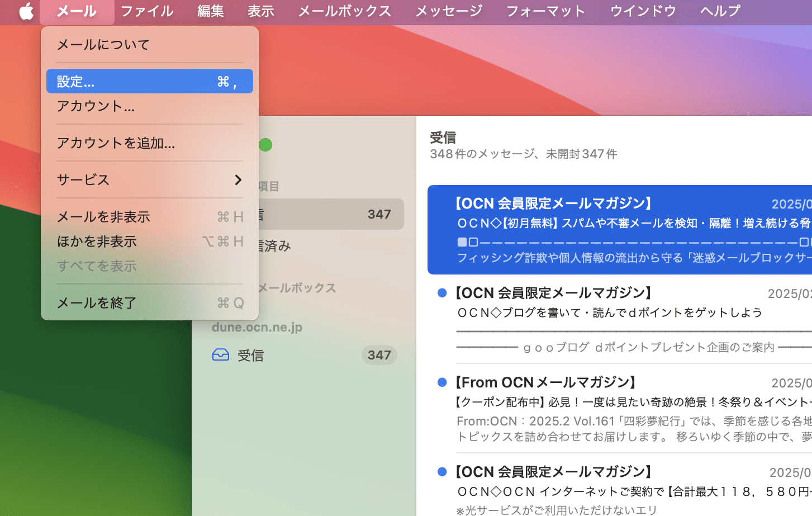
Task: Click unread dot of From OCN メールマガジン
Action: click(x=442, y=382)
